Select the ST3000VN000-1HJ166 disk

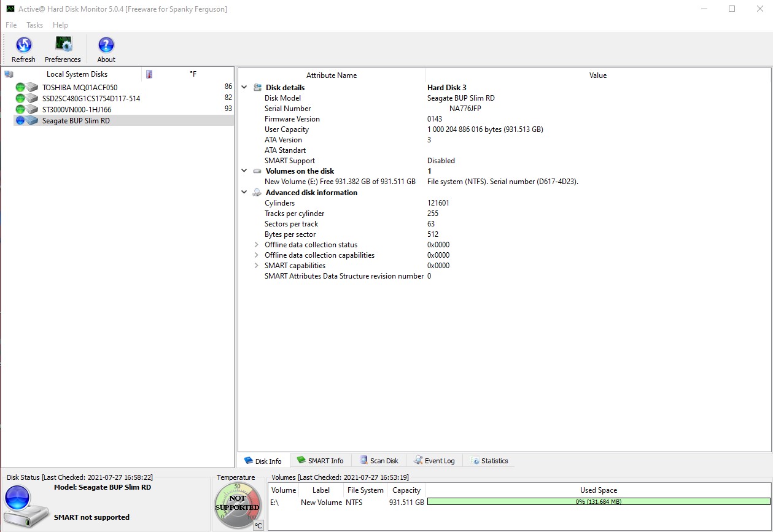tap(77, 109)
